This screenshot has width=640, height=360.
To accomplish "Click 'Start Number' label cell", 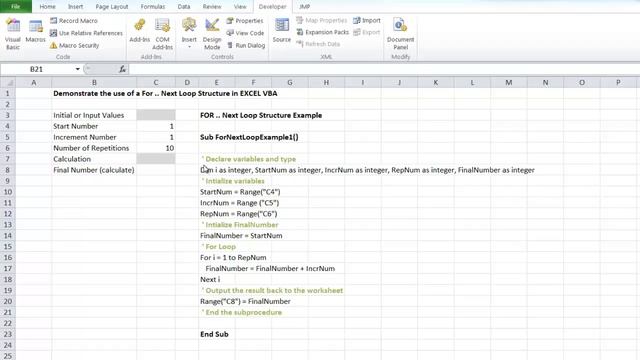I will [94, 126].
